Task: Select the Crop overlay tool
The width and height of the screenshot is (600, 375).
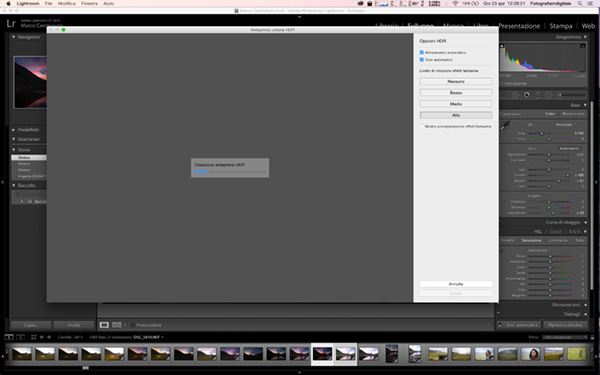Action: point(504,95)
